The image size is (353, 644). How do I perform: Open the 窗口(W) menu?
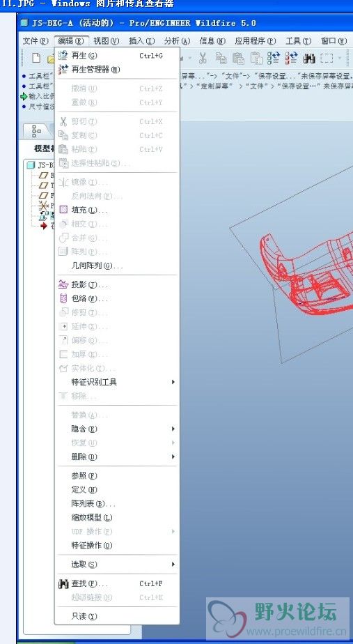334,40
